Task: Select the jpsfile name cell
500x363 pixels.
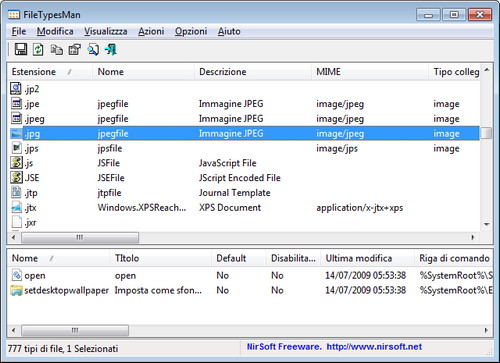Action: (x=110, y=148)
